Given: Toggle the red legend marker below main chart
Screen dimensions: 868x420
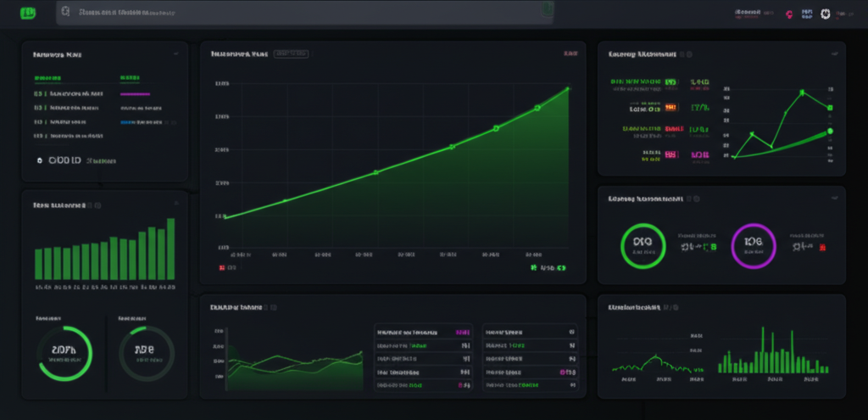Looking at the screenshot, I should click(223, 267).
